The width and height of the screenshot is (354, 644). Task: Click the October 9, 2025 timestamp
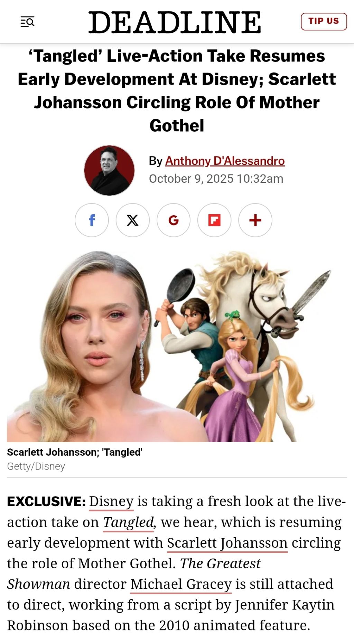click(x=216, y=179)
